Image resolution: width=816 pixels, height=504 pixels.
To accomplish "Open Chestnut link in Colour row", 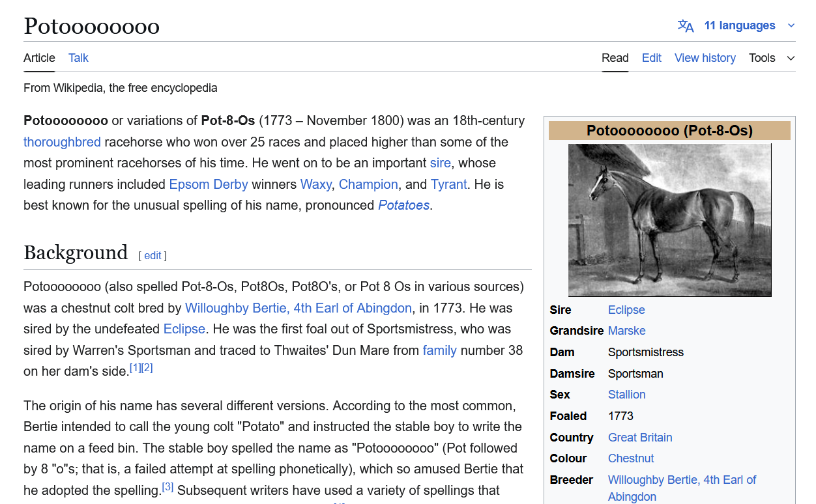I will [x=631, y=458].
